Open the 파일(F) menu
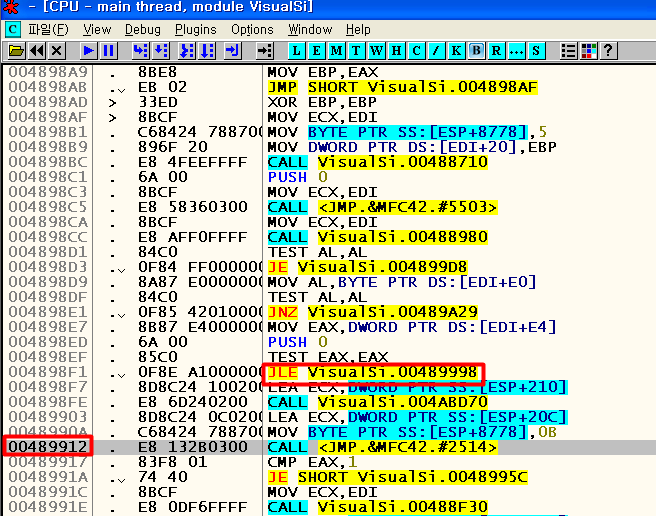This screenshot has width=656, height=516. coord(48,30)
